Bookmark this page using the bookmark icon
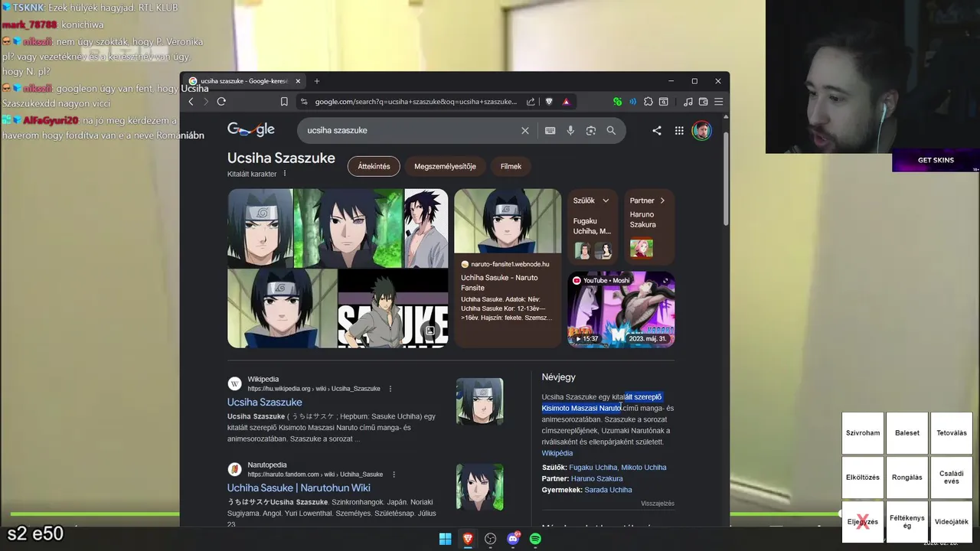980x551 pixels. point(284,102)
